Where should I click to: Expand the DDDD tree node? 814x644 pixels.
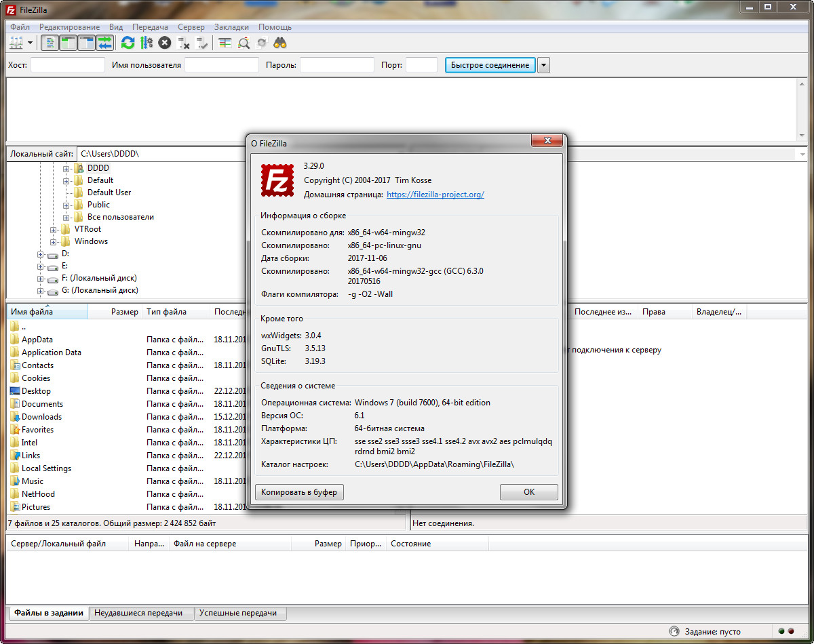click(x=66, y=168)
